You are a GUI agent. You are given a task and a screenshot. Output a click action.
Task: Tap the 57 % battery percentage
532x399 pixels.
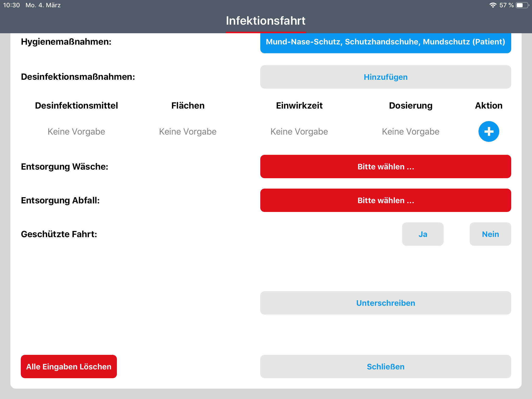(x=506, y=5)
